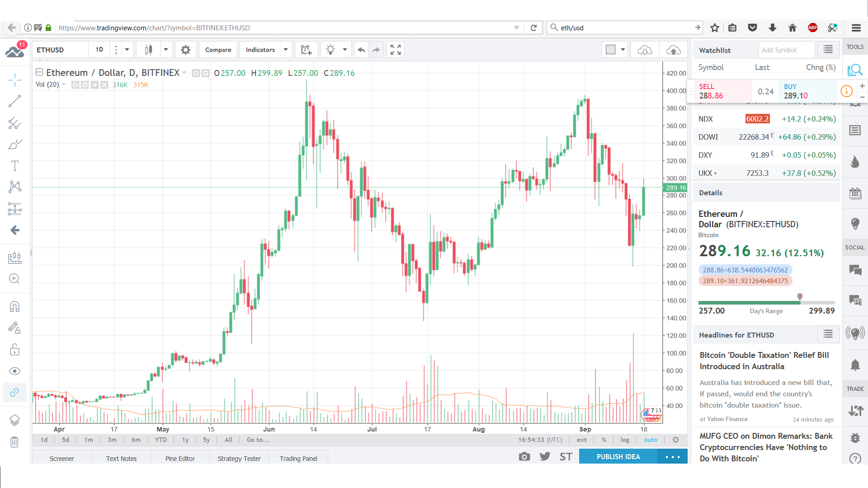Select the trend line drawing tool
The height and width of the screenshot is (488, 868).
click(x=14, y=101)
